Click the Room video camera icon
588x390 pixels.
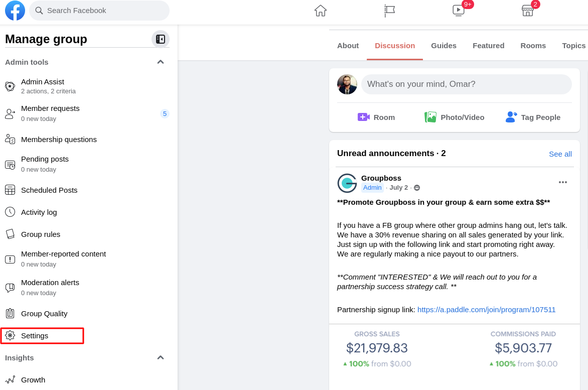tap(363, 117)
